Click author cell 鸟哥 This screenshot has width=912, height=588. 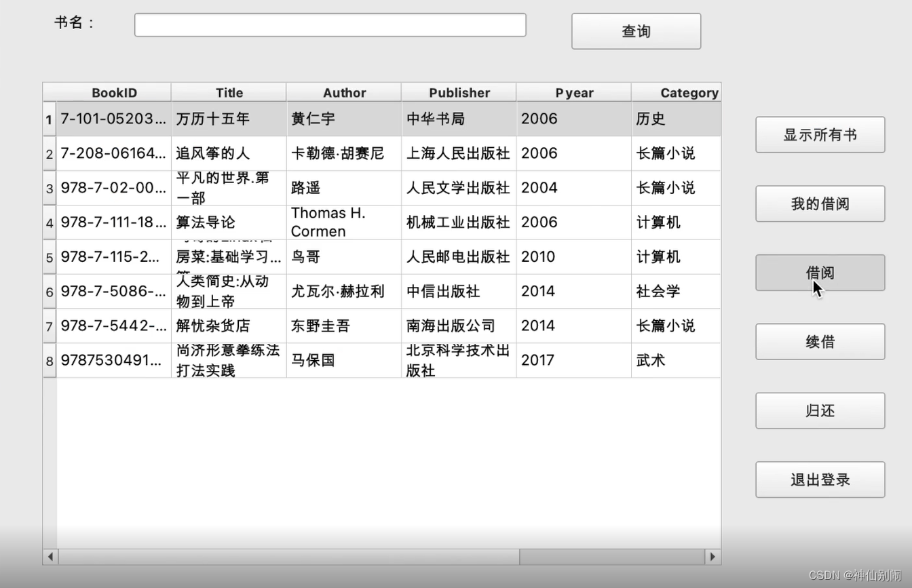[344, 257]
